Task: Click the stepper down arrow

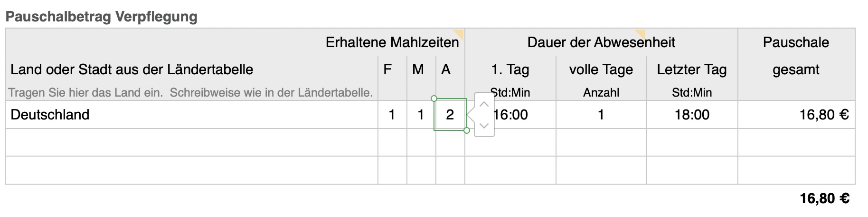Action: [484, 126]
